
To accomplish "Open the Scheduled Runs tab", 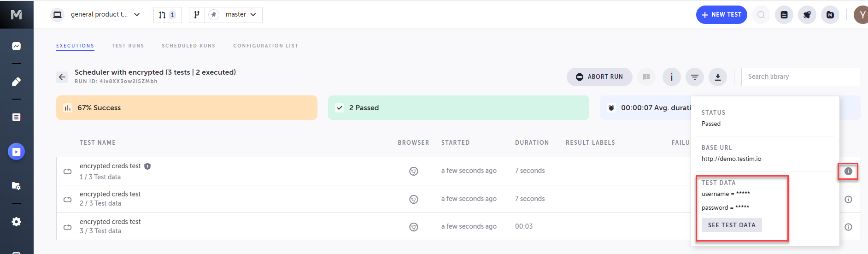I will tap(188, 46).
